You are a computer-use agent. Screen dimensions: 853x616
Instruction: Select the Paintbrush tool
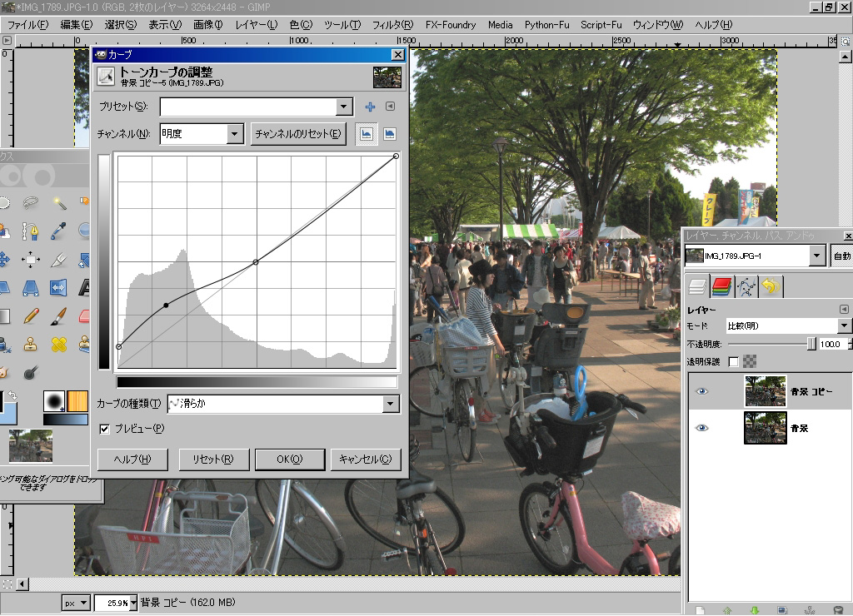(x=59, y=315)
